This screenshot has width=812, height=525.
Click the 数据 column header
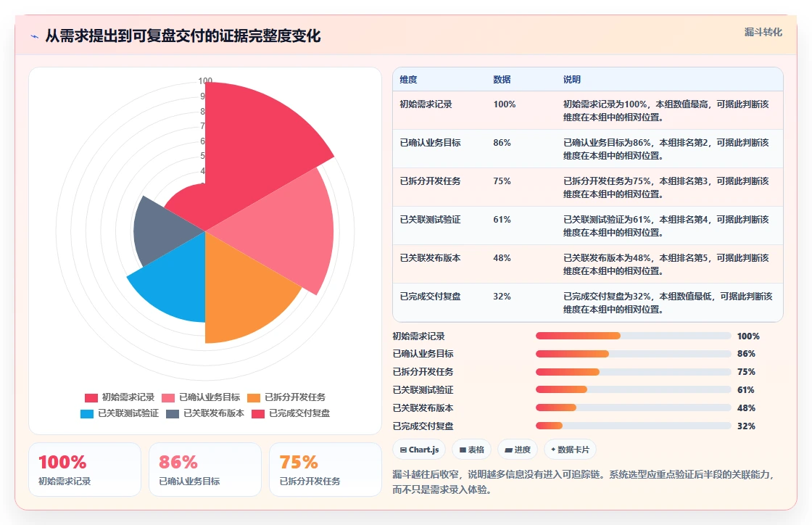502,80
